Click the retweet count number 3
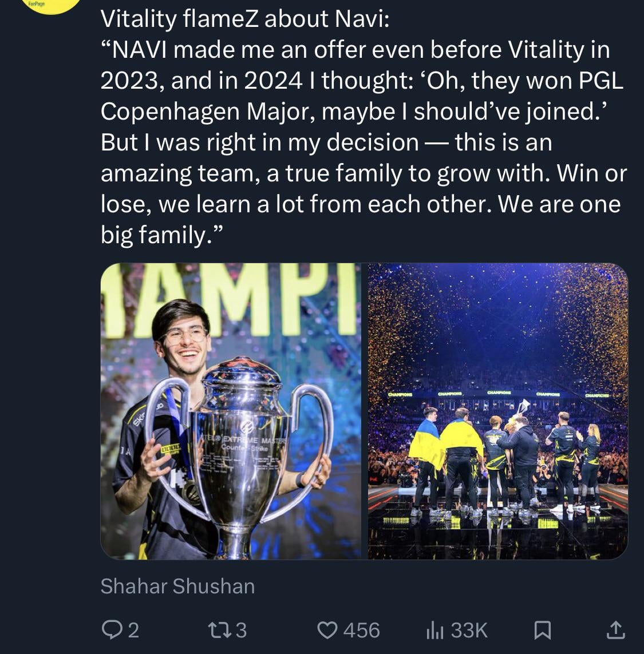This screenshot has width=644, height=654. click(x=241, y=630)
